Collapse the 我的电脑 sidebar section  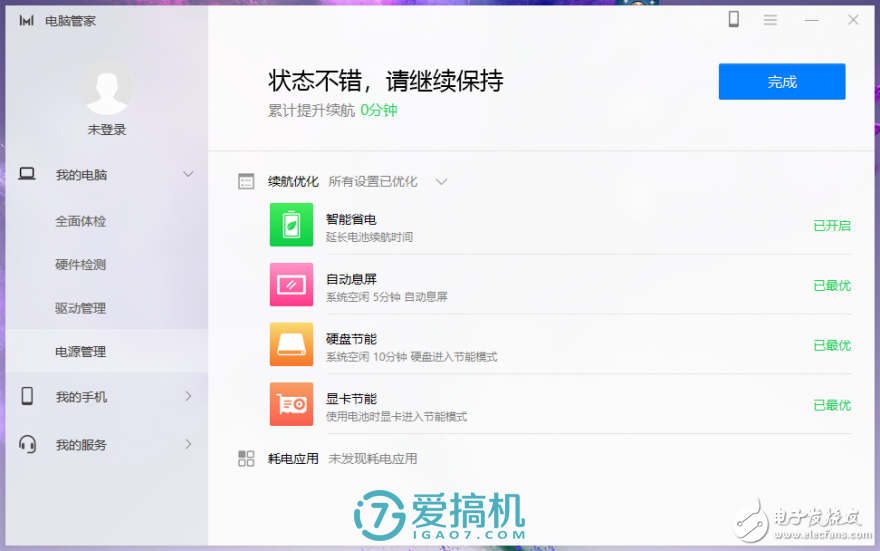coord(188,175)
